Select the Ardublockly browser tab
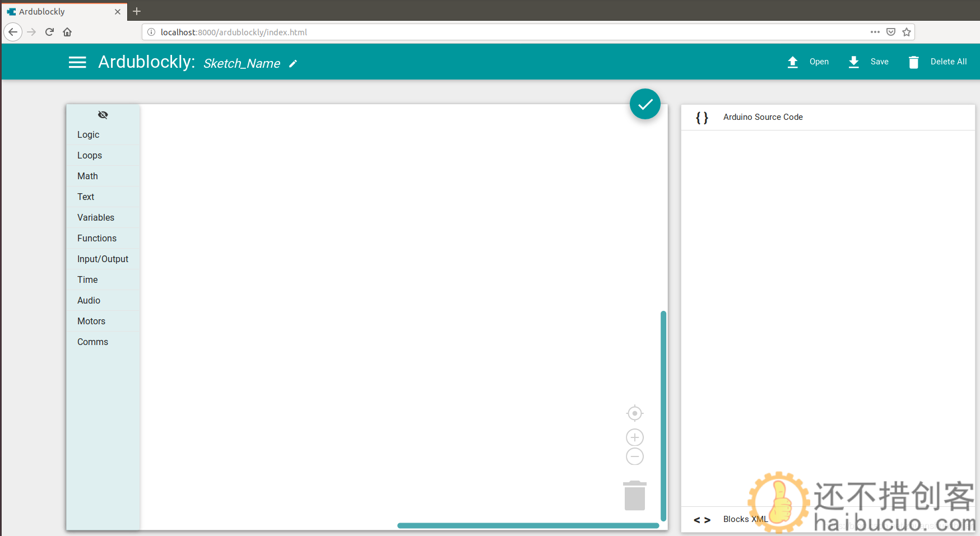Image resolution: width=980 pixels, height=536 pixels. pyautogui.click(x=64, y=11)
